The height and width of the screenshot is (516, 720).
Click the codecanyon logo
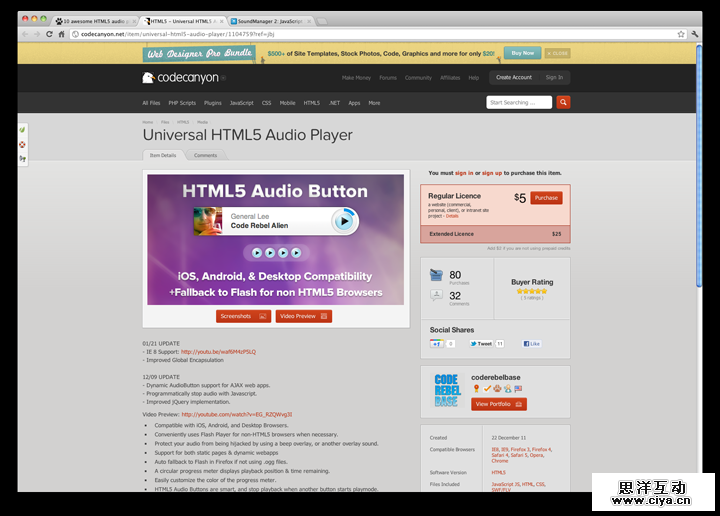pyautogui.click(x=180, y=78)
